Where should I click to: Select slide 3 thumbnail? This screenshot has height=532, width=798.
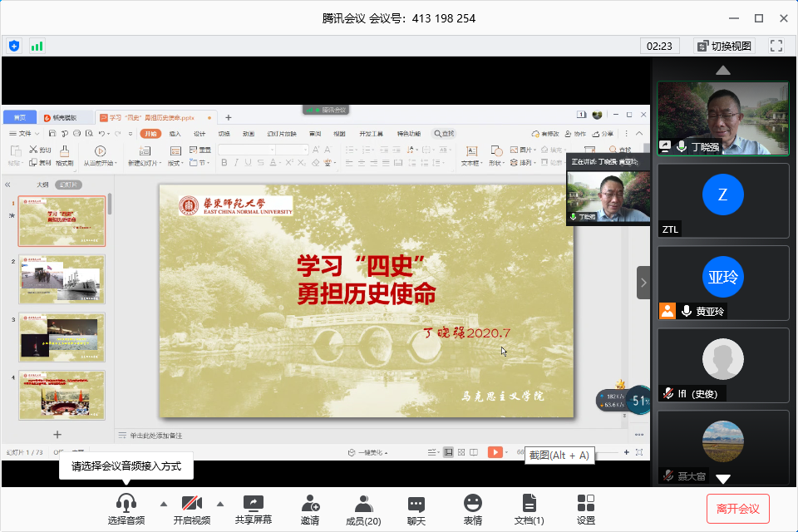point(62,337)
